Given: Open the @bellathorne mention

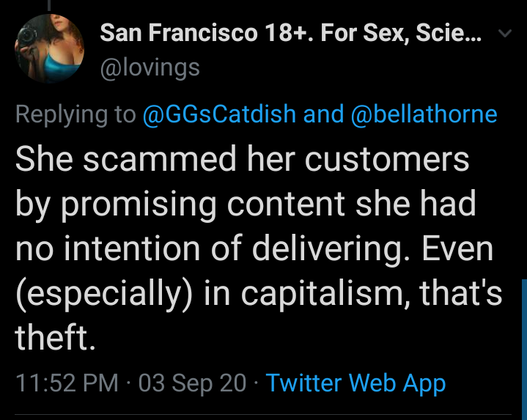Looking at the screenshot, I should [424, 114].
